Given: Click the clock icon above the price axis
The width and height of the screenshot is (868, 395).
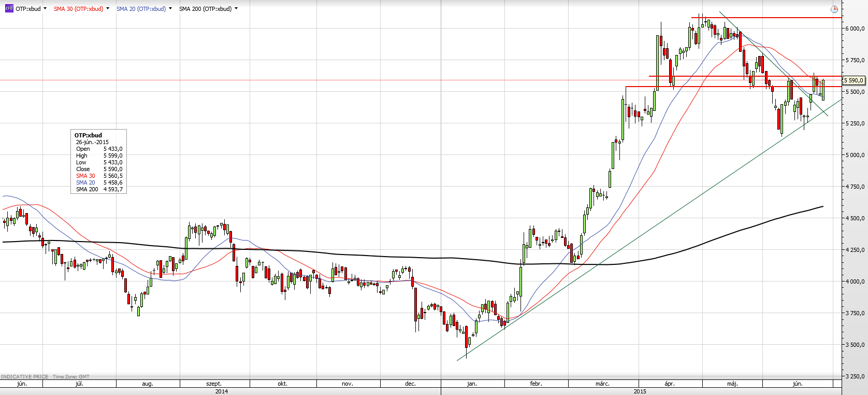Looking at the screenshot, I should click(834, 9).
